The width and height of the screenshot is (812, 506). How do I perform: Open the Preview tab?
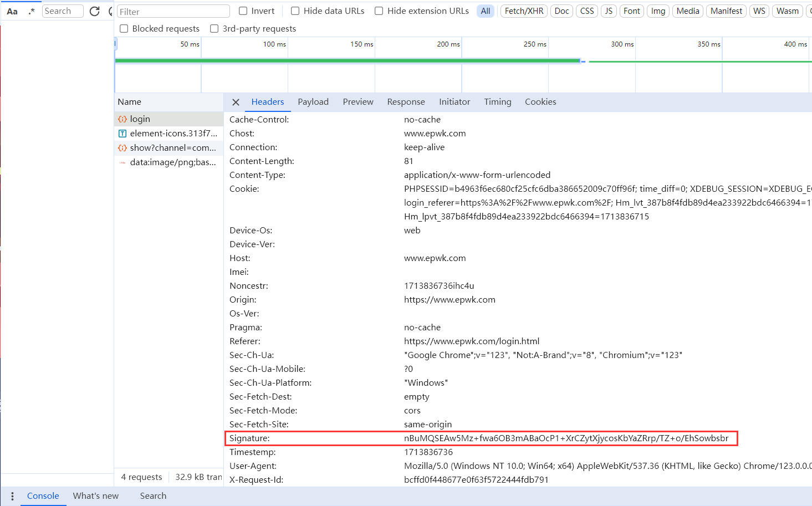(x=358, y=102)
